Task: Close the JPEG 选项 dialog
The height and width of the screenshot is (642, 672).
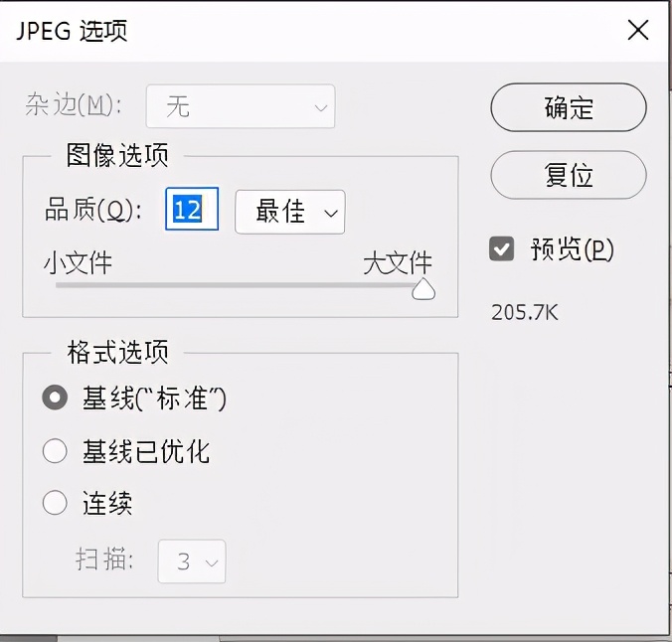Action: pos(638,31)
